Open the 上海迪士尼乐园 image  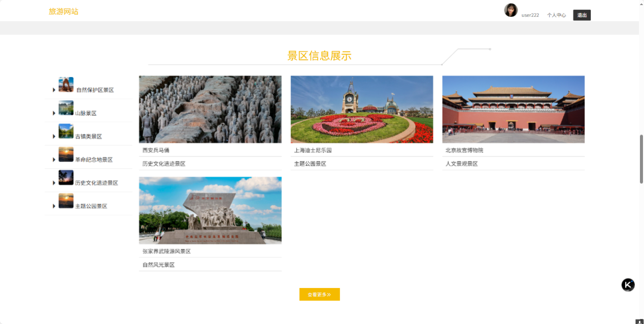pyautogui.click(x=361, y=109)
